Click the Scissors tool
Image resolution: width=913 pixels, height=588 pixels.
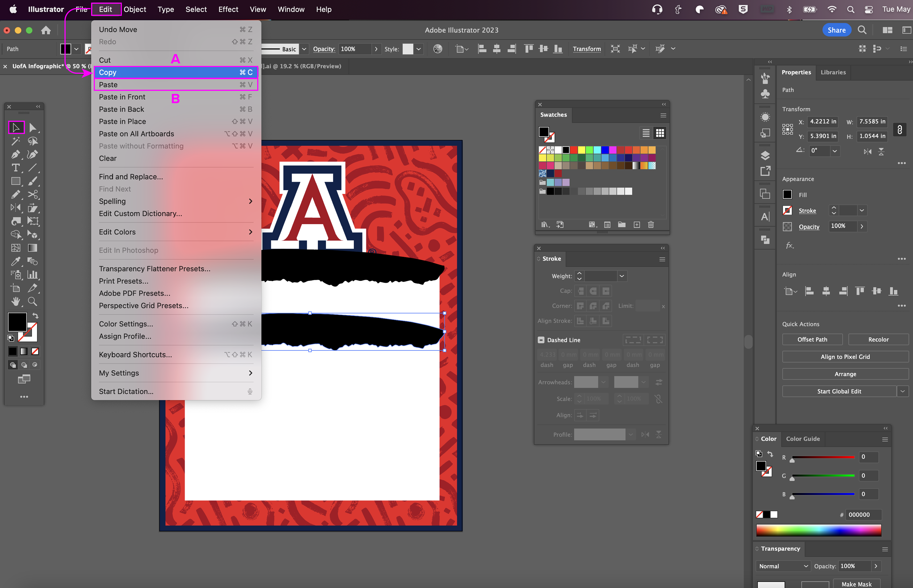coord(32,194)
